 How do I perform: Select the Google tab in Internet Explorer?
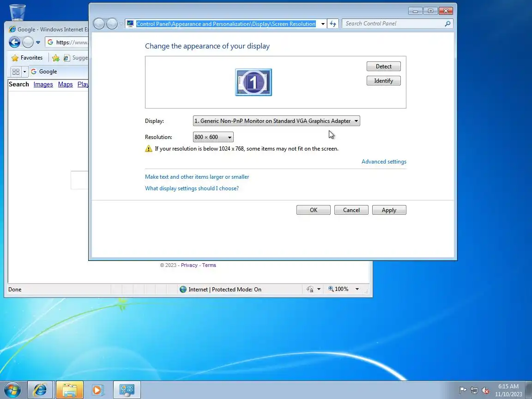(x=58, y=72)
